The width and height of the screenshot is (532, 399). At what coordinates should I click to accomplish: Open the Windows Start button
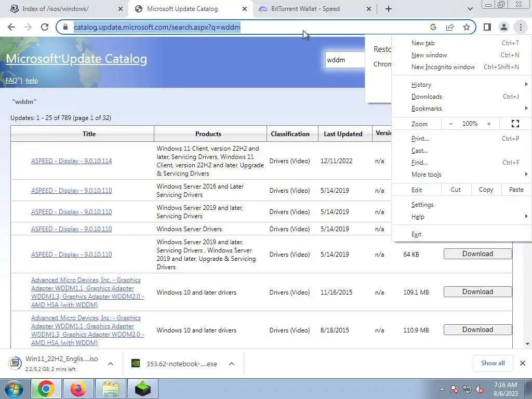pyautogui.click(x=14, y=389)
